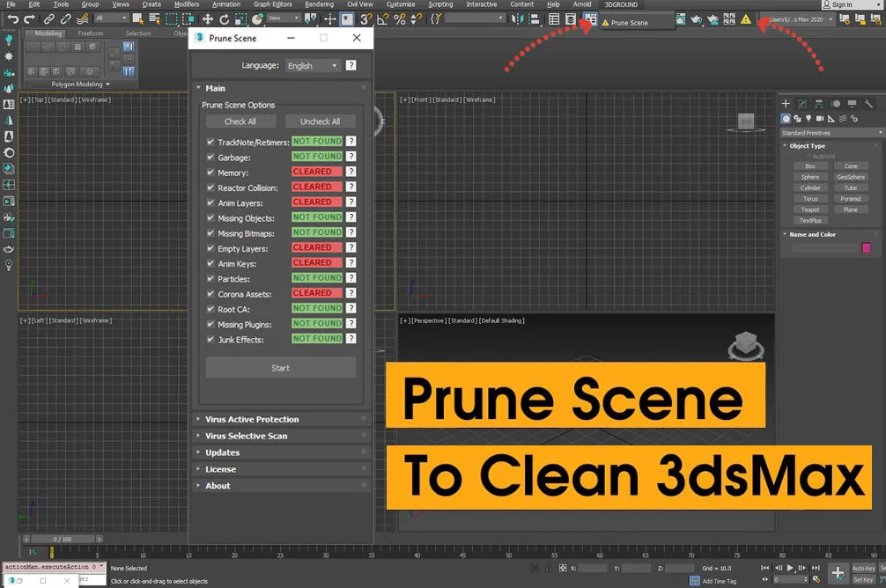Select the Select and Link chain icon
Image resolution: width=886 pixels, height=588 pixels.
tap(49, 19)
